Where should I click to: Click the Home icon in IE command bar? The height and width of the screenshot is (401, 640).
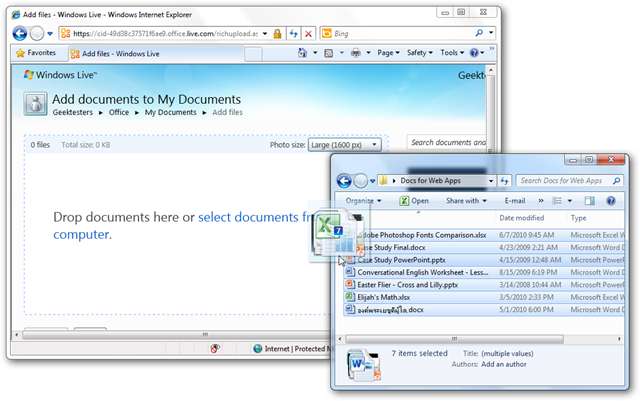pos(302,53)
